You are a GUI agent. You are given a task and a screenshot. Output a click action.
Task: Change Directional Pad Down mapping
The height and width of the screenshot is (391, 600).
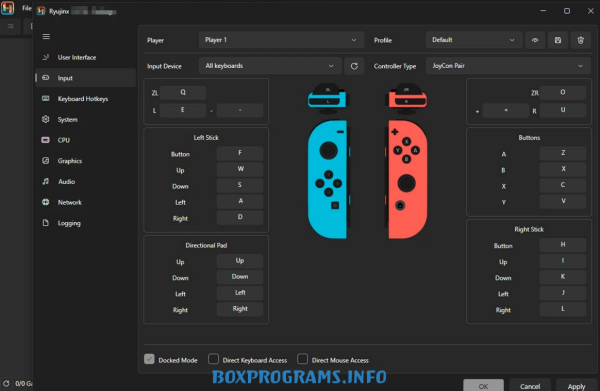pyautogui.click(x=240, y=277)
